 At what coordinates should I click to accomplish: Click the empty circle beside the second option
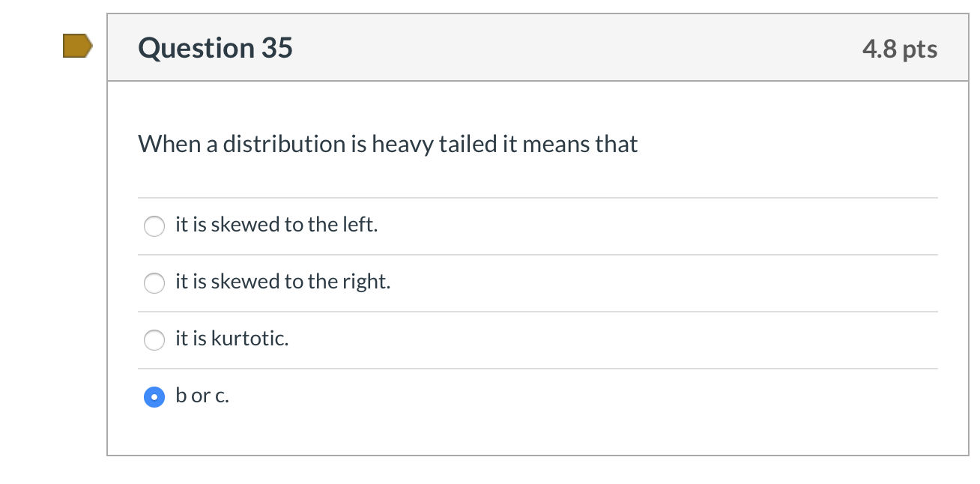(x=154, y=283)
